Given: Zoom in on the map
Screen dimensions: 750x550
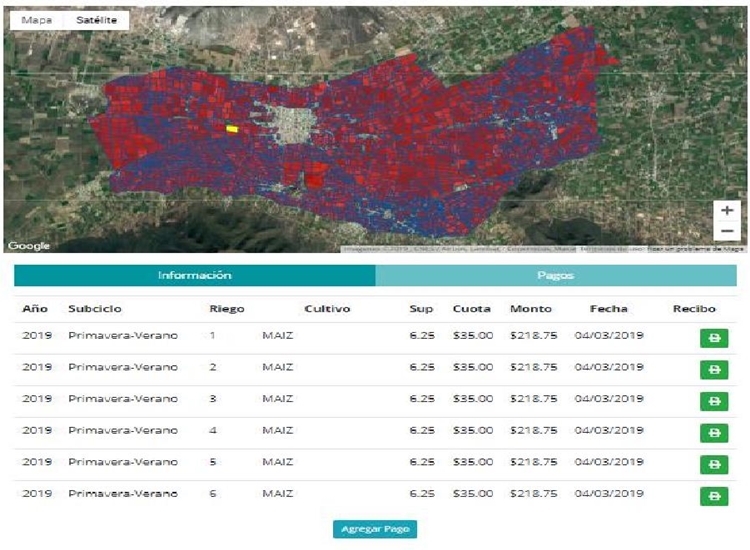Looking at the screenshot, I should coord(727,211).
